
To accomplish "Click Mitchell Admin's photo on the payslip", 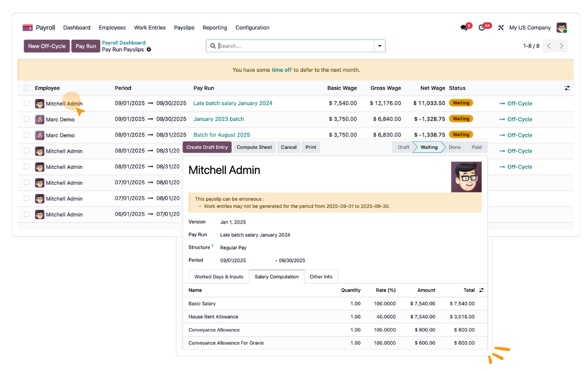I will tap(466, 177).
